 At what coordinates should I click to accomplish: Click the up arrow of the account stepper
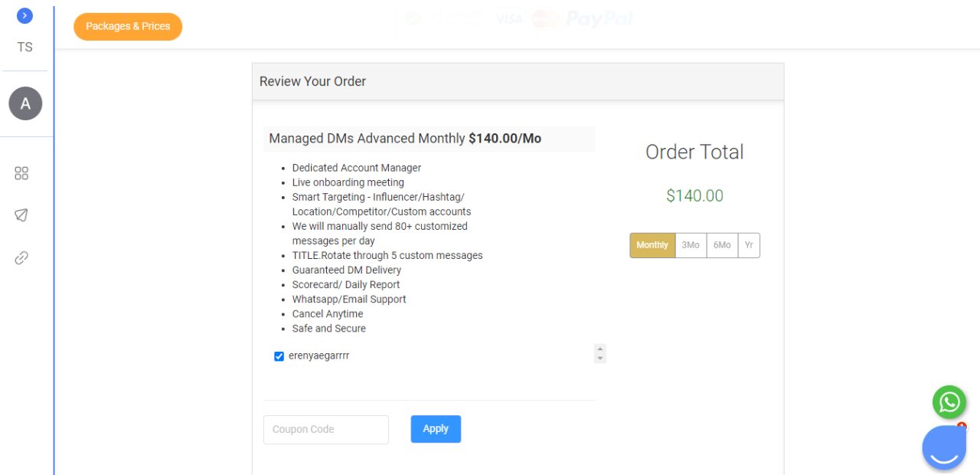[x=599, y=349]
